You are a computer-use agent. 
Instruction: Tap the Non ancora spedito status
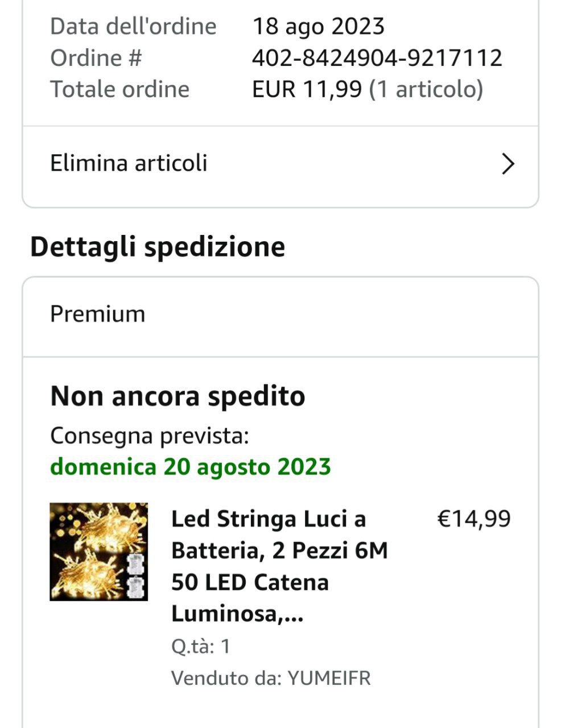coord(178,396)
